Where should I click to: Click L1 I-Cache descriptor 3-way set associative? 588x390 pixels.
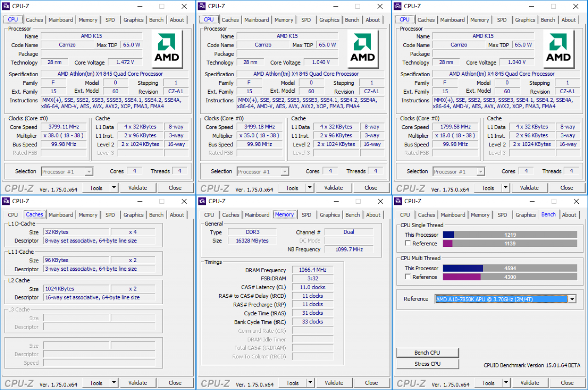tap(99, 269)
